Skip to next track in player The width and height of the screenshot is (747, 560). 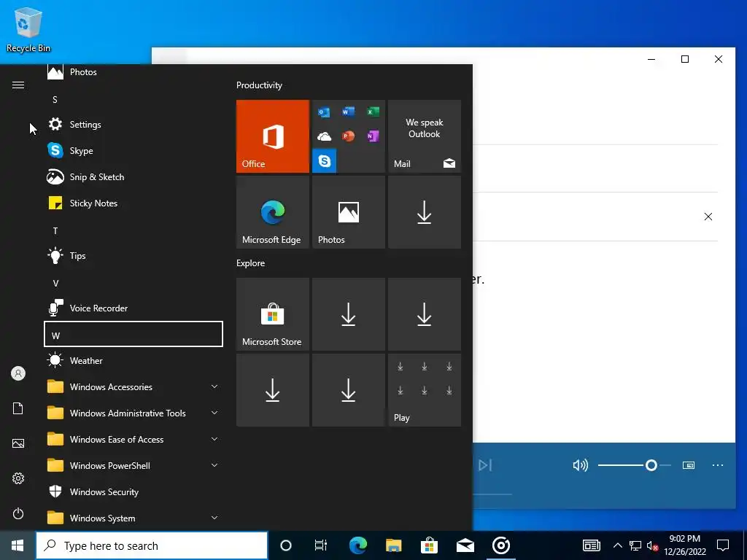click(485, 465)
